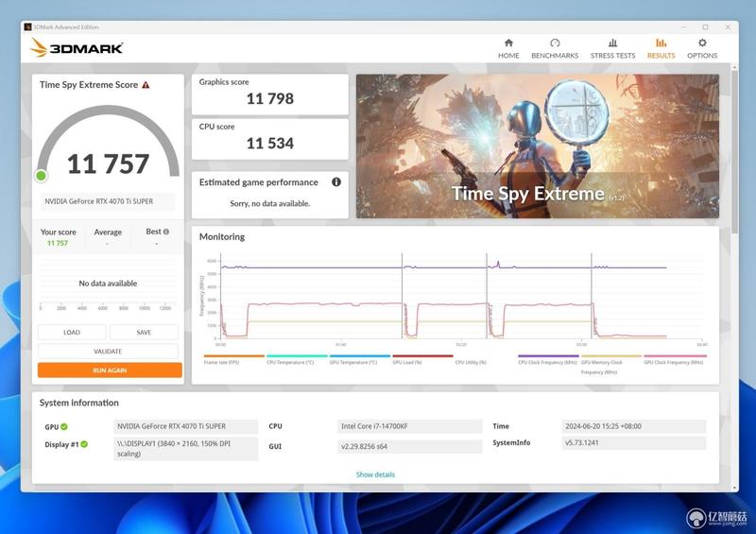The image size is (756, 534).
Task: Click the Display #1 green check icon
Action: [x=84, y=444]
